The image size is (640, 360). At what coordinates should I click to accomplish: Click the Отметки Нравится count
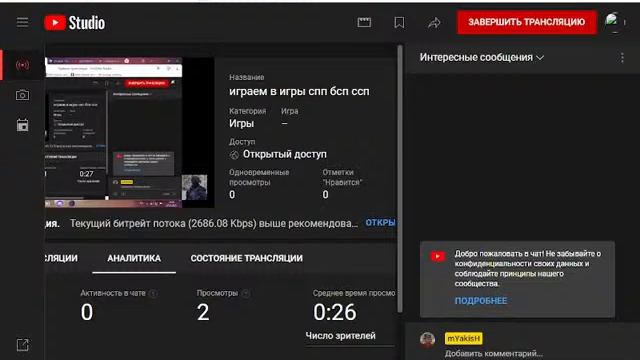pyautogui.click(x=325, y=195)
